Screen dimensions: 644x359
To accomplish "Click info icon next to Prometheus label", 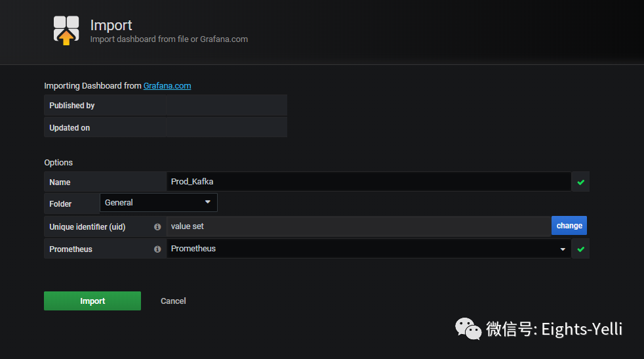I will (x=157, y=249).
